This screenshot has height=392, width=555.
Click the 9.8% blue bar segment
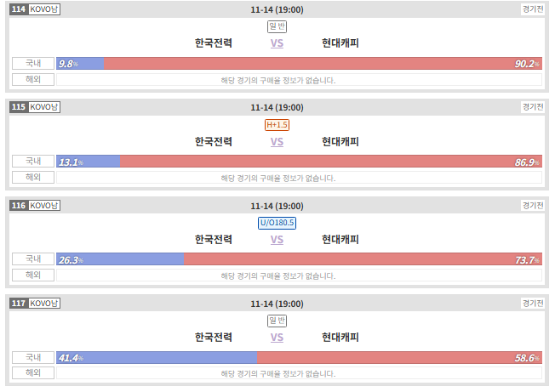(80, 64)
